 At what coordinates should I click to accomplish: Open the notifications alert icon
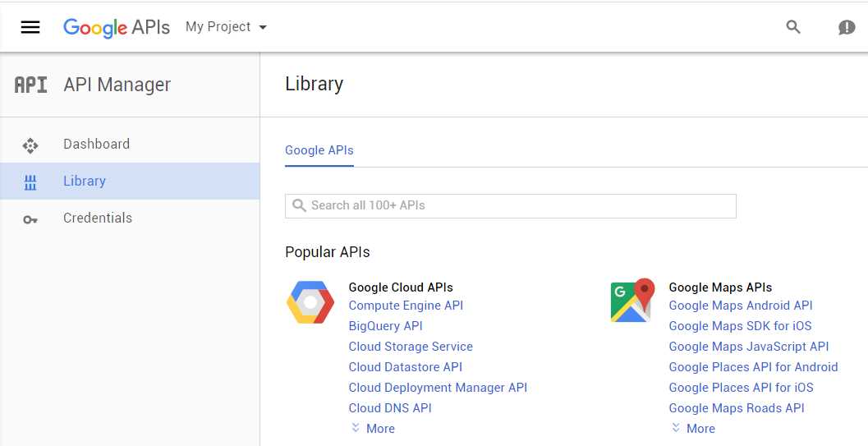(847, 27)
